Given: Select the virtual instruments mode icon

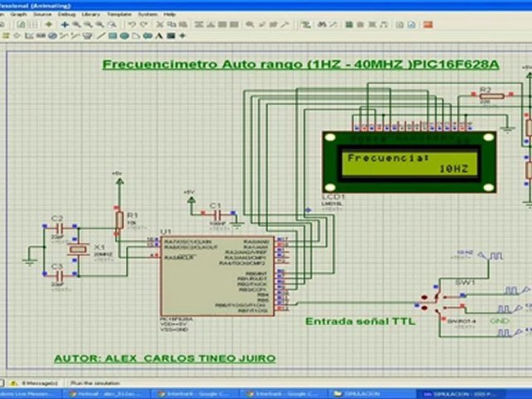Looking at the screenshot, I should tap(88, 35).
